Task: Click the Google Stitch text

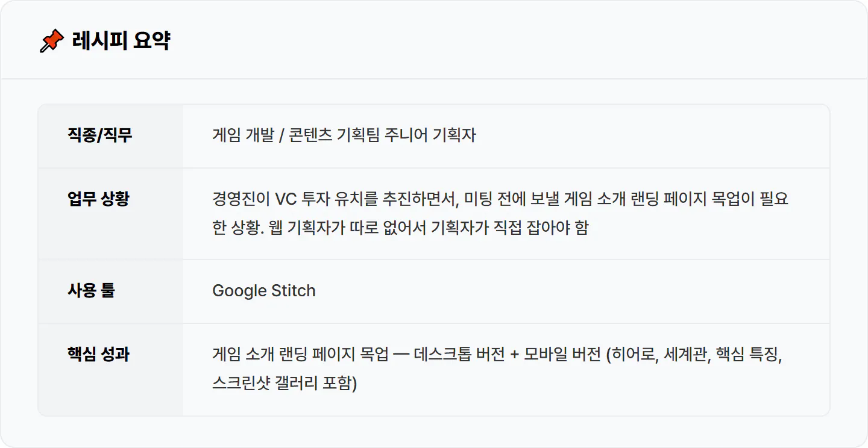Action: point(264,291)
